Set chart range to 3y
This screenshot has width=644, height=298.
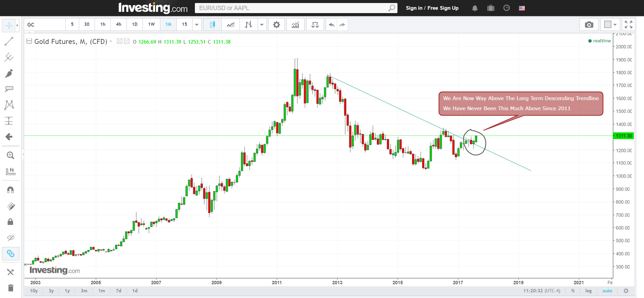pos(51,291)
